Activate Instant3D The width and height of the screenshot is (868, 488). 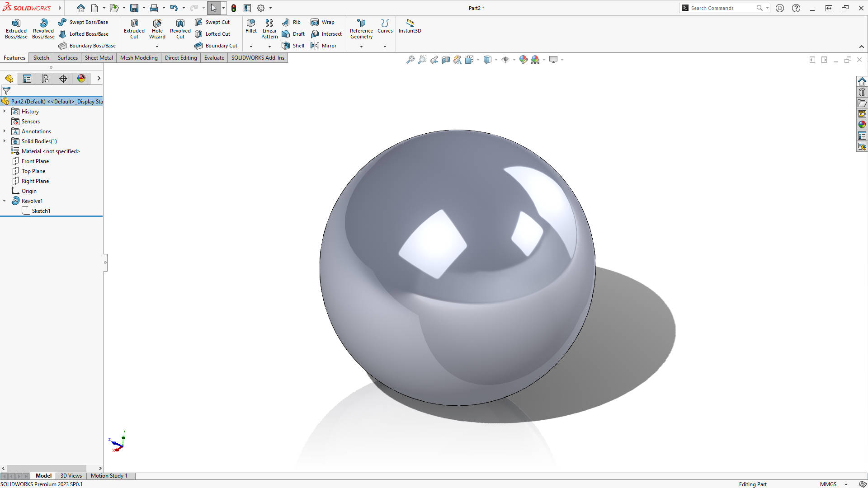[410, 27]
